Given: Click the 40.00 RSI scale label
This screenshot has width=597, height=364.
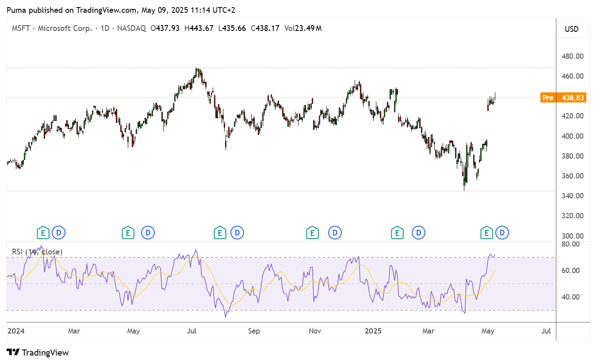Looking at the screenshot, I should (x=571, y=297).
